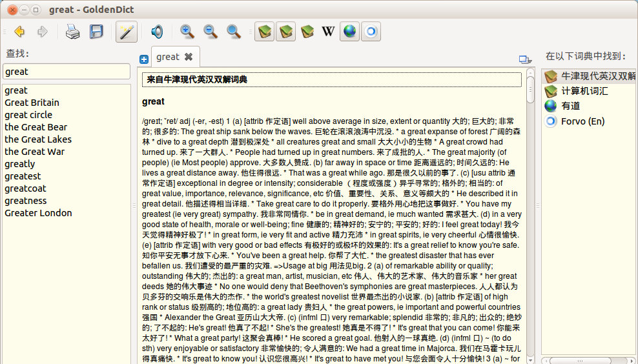Click the search input containing 'great'
Viewport: 638px width, 364px height.
pyautogui.click(x=67, y=72)
